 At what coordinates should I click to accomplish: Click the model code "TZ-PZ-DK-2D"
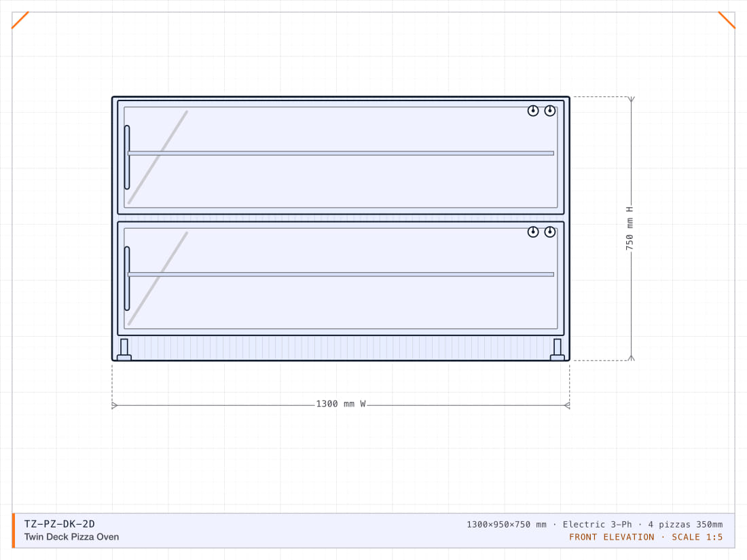tap(60, 524)
